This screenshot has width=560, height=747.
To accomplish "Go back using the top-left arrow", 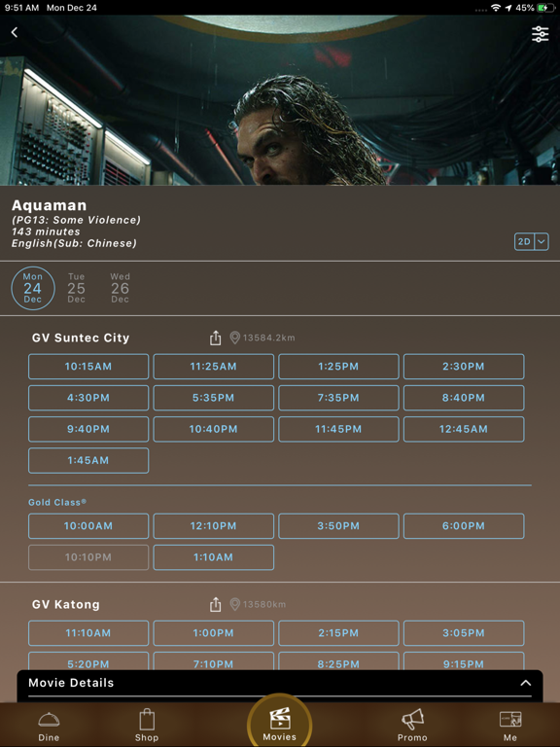I will pos(15,32).
